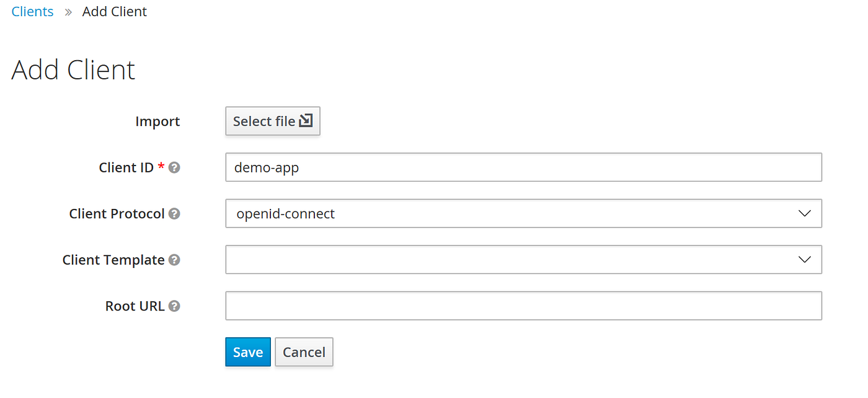
Task: Click the Client ID help icon
Action: pos(175,167)
